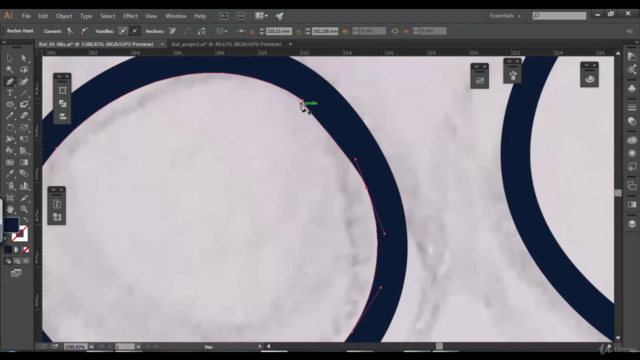This screenshot has width=640, height=360.
Task: Open the Object menu
Action: pyautogui.click(x=64, y=16)
